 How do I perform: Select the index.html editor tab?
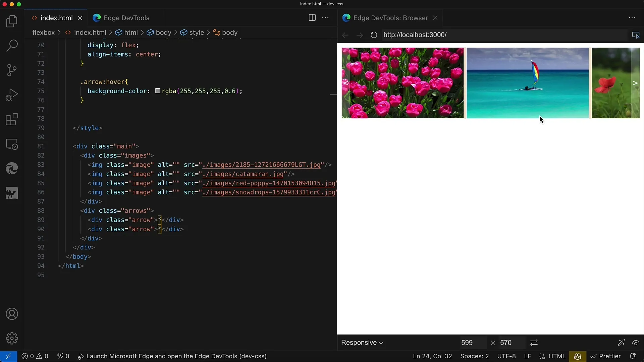click(x=56, y=18)
